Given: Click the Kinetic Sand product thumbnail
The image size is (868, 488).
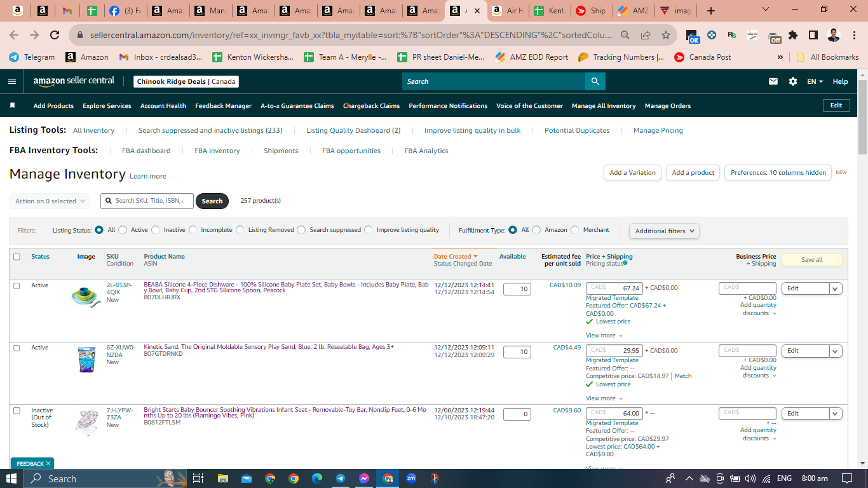Looking at the screenshot, I should (86, 360).
